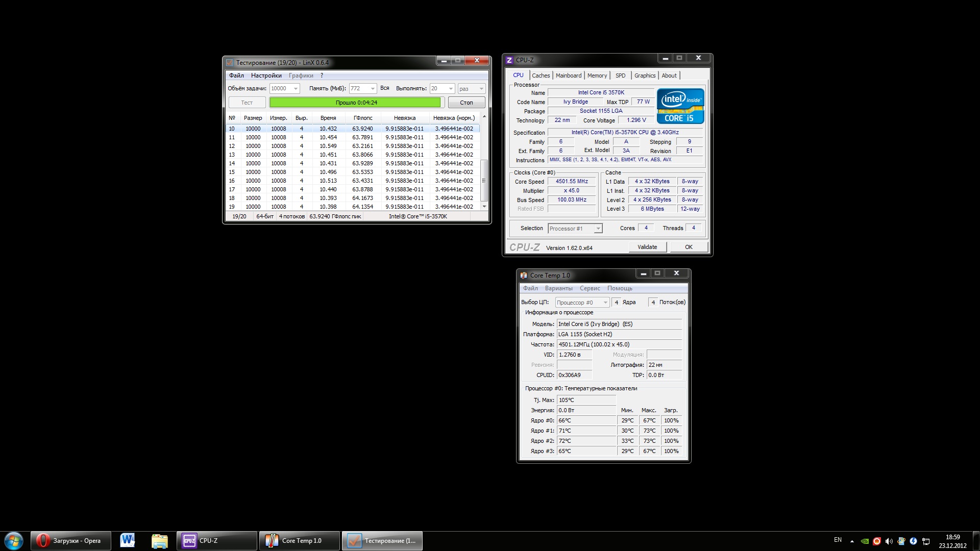980x551 pixels.
Task: Click the green LinX progress bar
Action: 355,103
